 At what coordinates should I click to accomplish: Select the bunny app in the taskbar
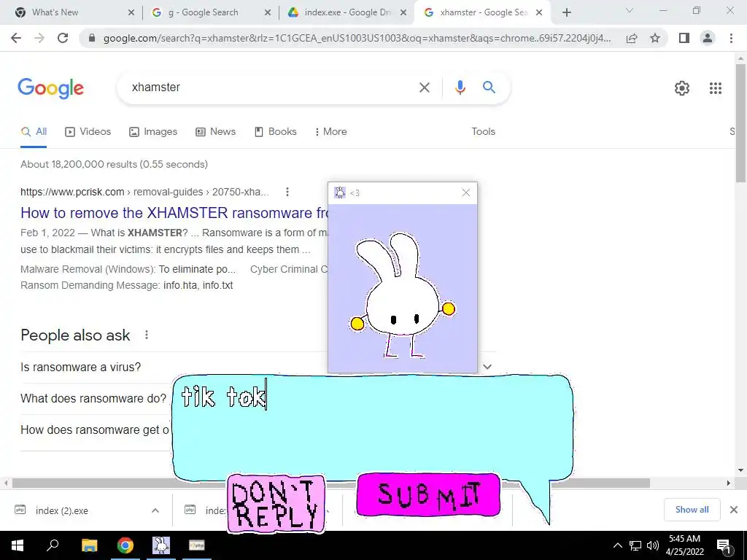[x=161, y=545]
